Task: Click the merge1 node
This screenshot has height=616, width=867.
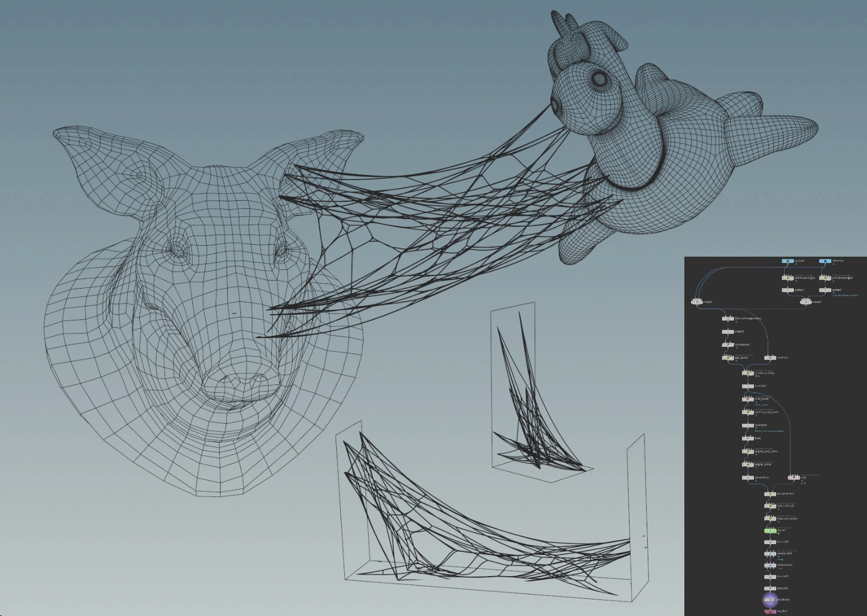Action: point(805,302)
